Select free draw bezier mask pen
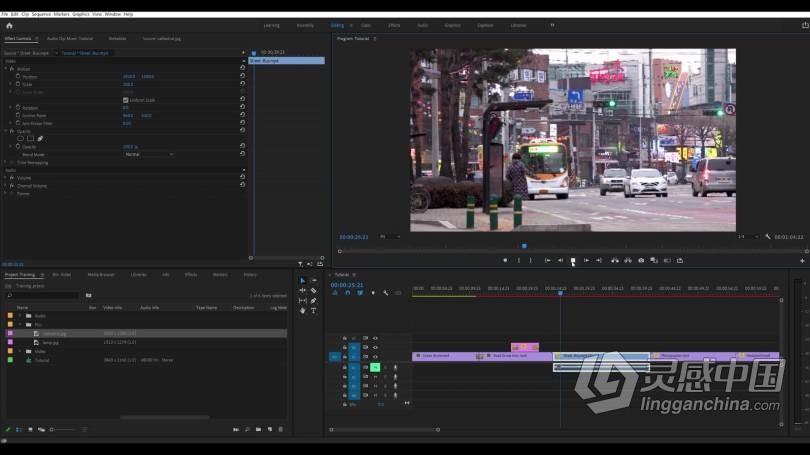810x455 pixels. [40, 138]
